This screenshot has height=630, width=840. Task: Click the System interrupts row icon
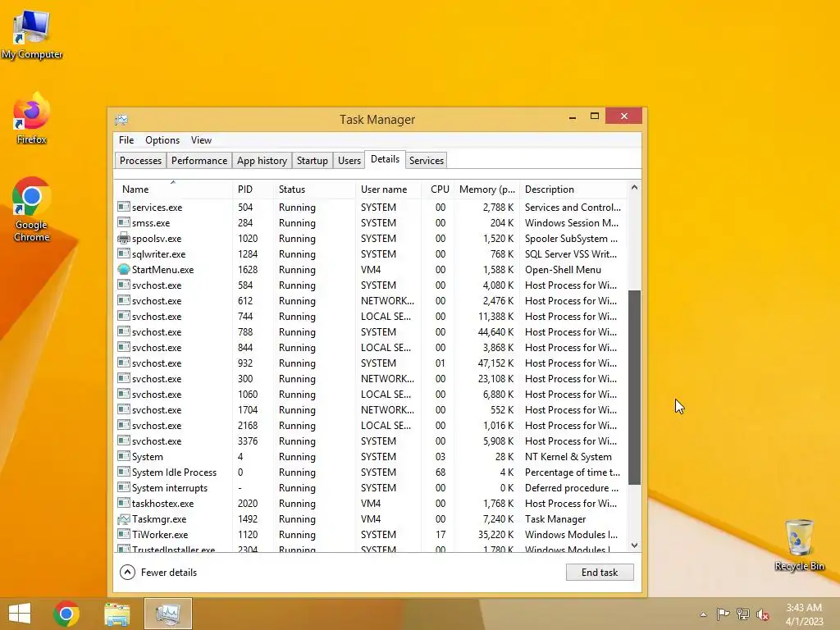(124, 487)
